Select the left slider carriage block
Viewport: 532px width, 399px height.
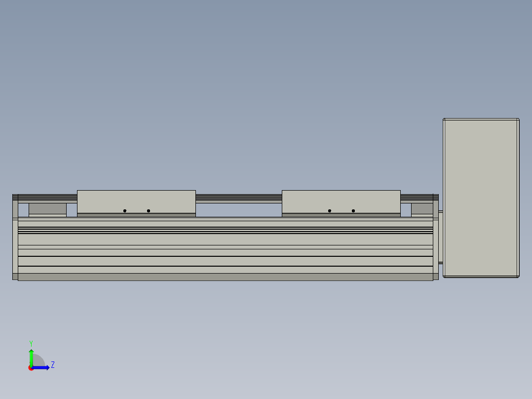(x=136, y=203)
